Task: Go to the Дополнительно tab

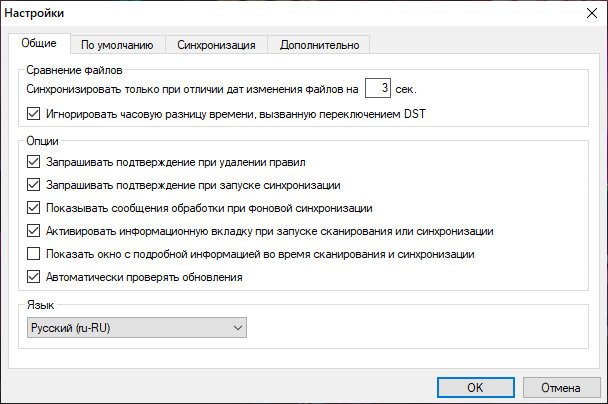Action: coord(320,44)
